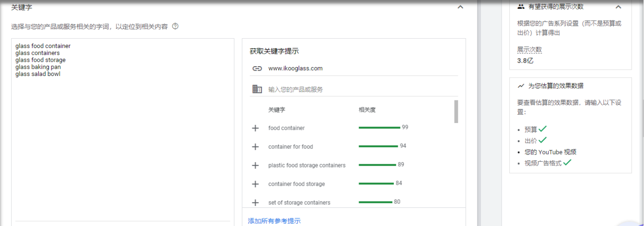Viewport: 644px width, 226px height.
Task: Click the building icon next to product input
Action: click(257, 89)
